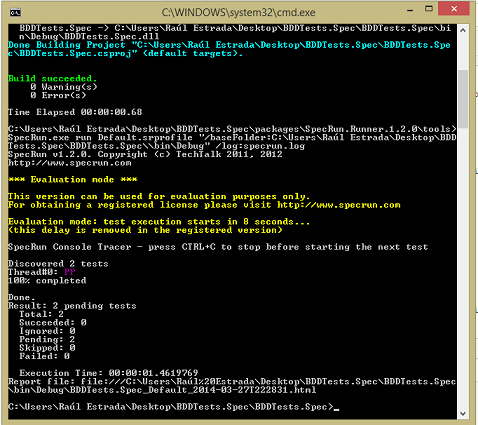Click the white http://www.specrun.com line
The width and height of the screenshot is (478, 425).
click(x=69, y=163)
